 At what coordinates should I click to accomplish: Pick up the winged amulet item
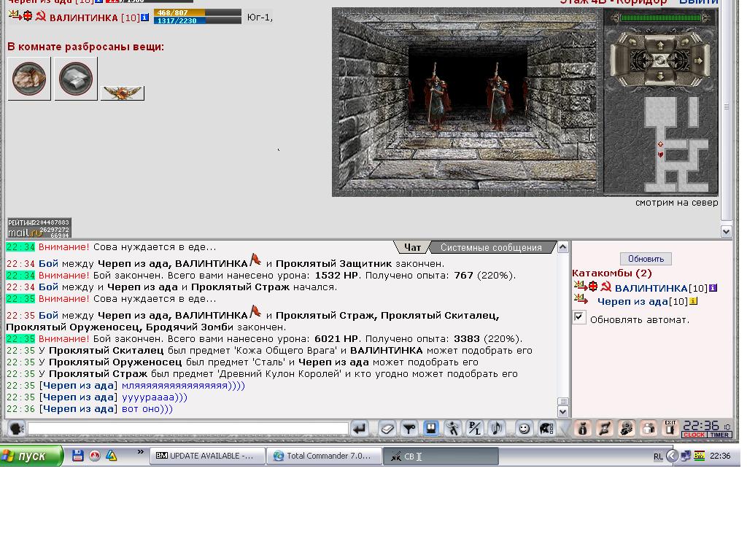123,93
